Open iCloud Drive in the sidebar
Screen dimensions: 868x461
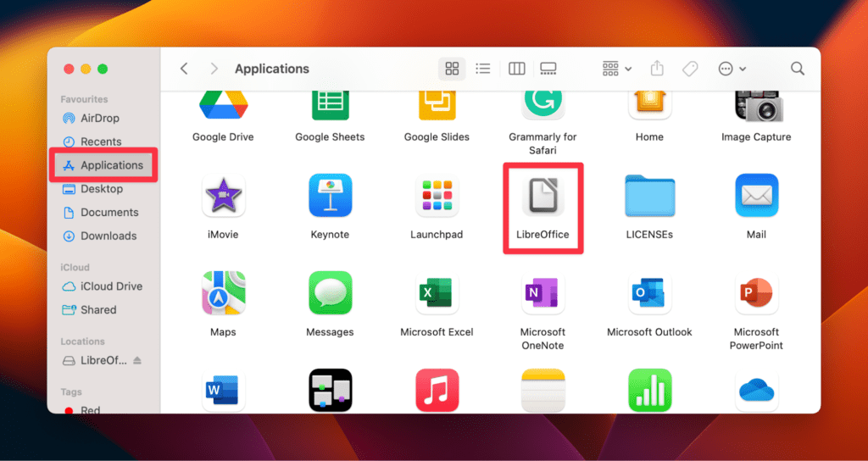click(103, 286)
